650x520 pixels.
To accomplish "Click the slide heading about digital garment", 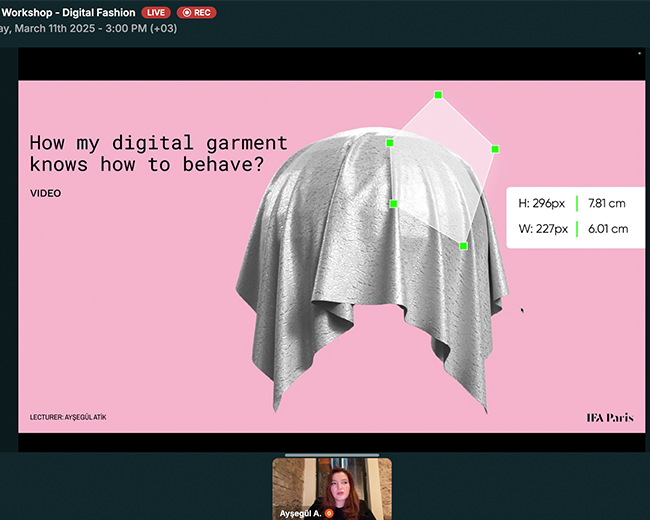I will point(158,154).
